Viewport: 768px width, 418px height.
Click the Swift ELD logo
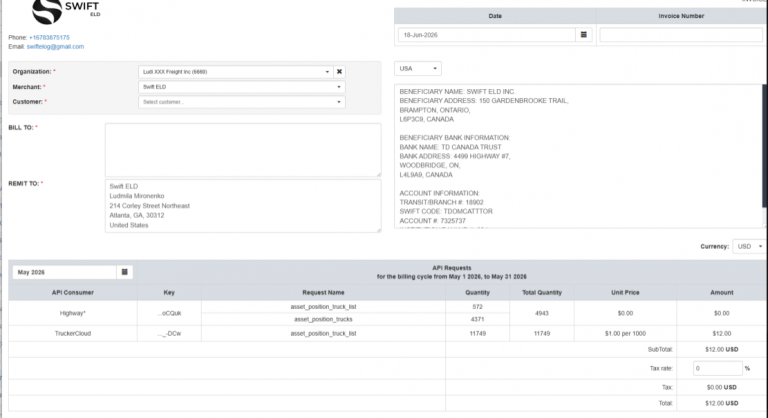66,11
